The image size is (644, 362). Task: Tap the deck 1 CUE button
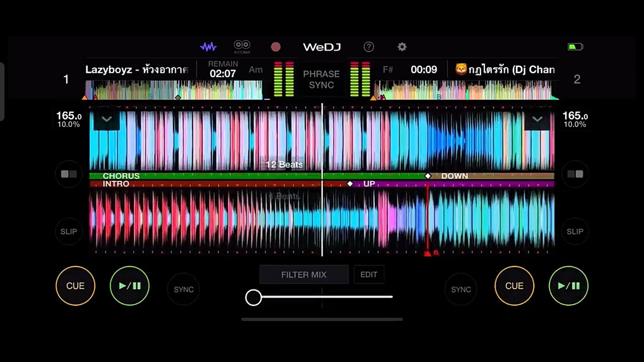click(x=75, y=286)
